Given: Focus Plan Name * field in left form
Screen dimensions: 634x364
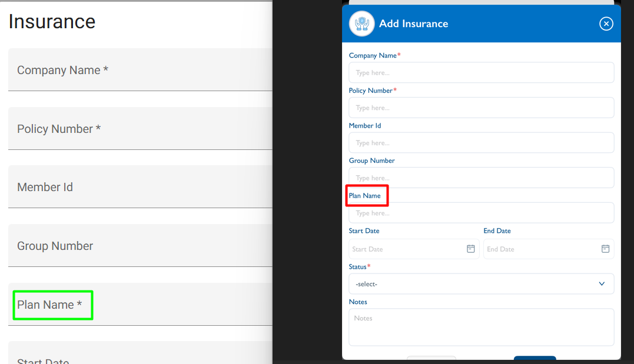Looking at the screenshot, I should click(x=140, y=305).
